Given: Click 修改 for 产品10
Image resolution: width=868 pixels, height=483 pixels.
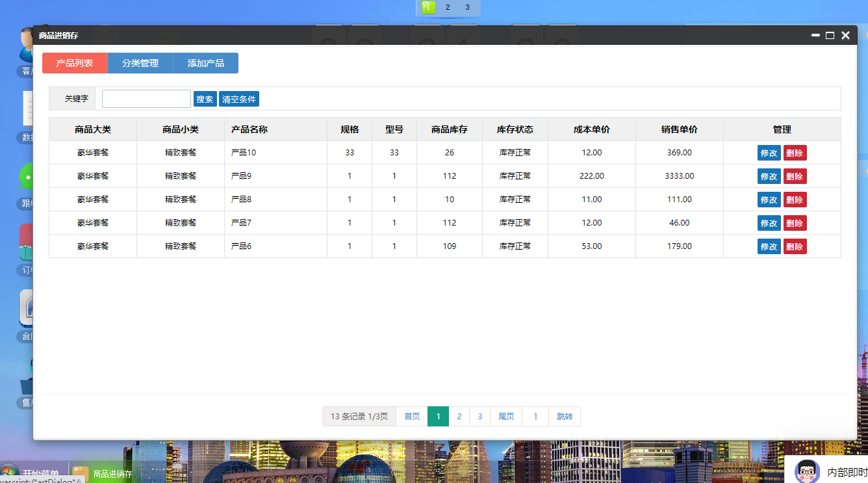Looking at the screenshot, I should (769, 153).
